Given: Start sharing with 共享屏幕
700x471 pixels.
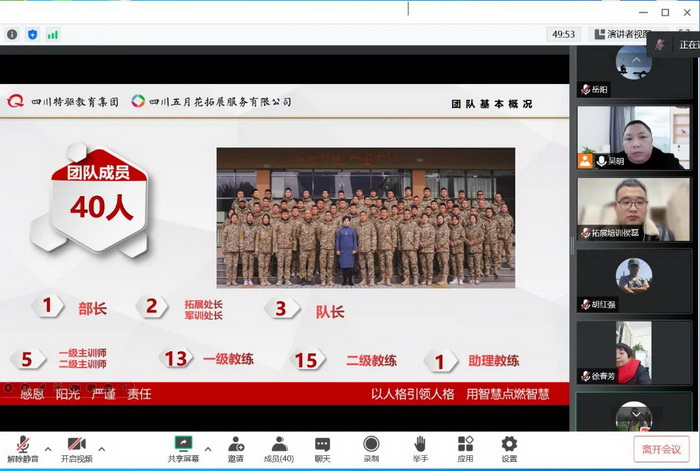Looking at the screenshot, I should pyautogui.click(x=183, y=449).
